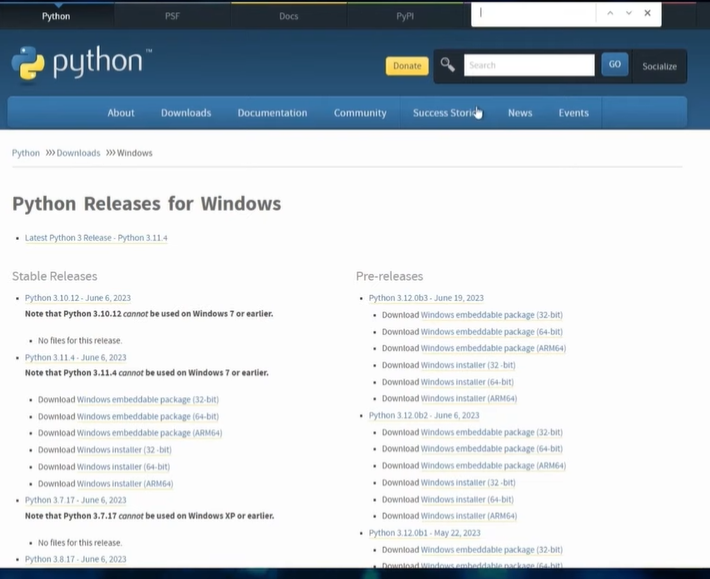710x579 pixels.
Task: Click the Python 3.11.4 Windows 7 note
Action: pyautogui.click(x=147, y=373)
